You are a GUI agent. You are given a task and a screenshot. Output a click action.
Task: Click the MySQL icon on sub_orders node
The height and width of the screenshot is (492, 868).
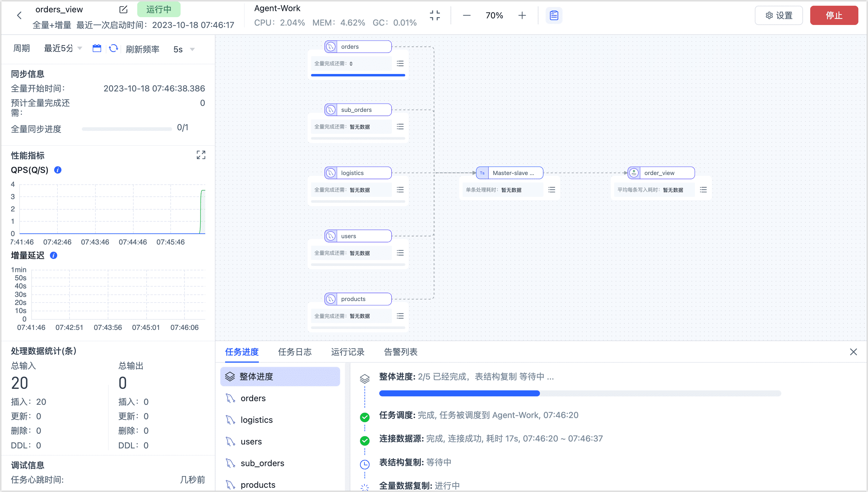[x=331, y=109]
